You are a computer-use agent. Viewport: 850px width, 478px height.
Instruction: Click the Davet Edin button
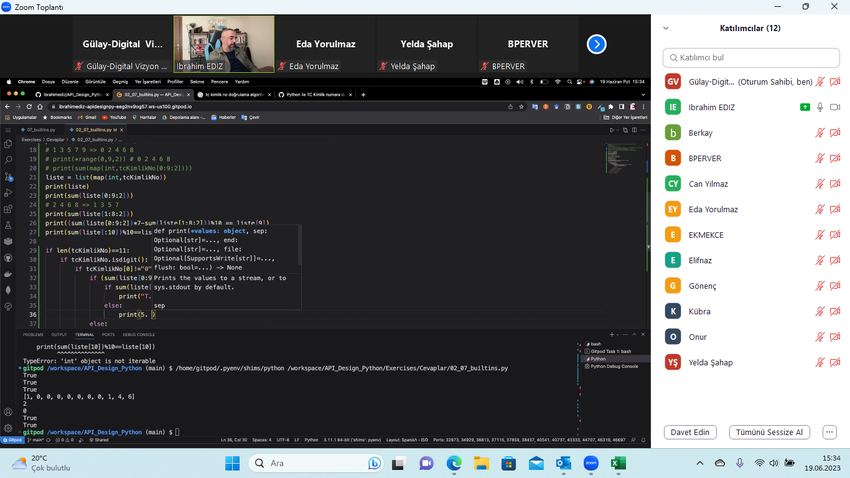(690, 432)
